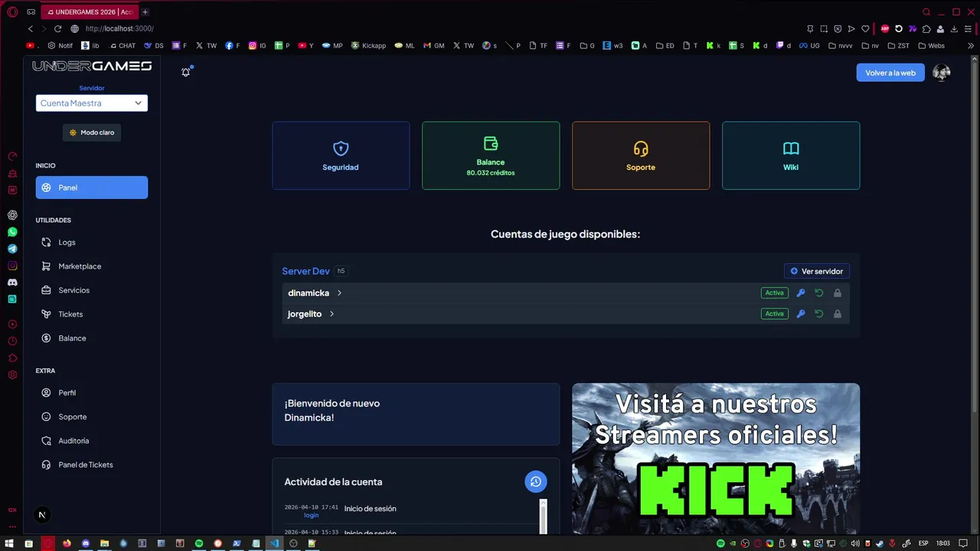Open Auditoría in the sidebar
Screen dimensions: 980x551
(92, 441)
